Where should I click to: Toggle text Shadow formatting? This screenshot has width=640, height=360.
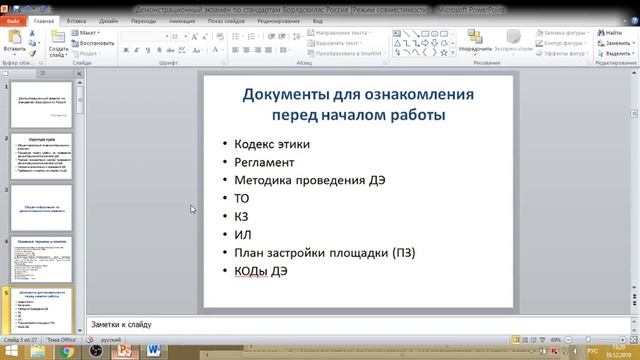point(159,50)
